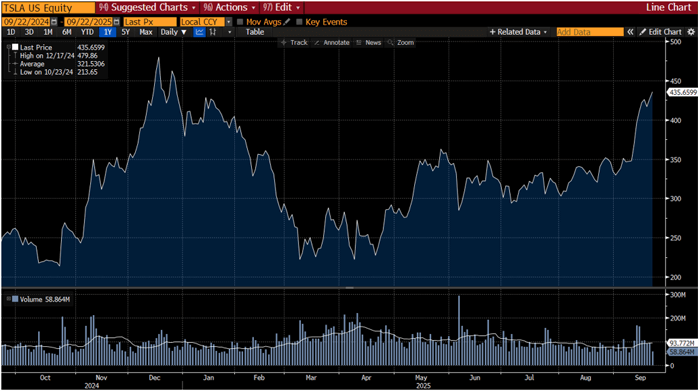This screenshot has width=700, height=392.
Task: Click the Add Data input field
Action: tap(590, 32)
